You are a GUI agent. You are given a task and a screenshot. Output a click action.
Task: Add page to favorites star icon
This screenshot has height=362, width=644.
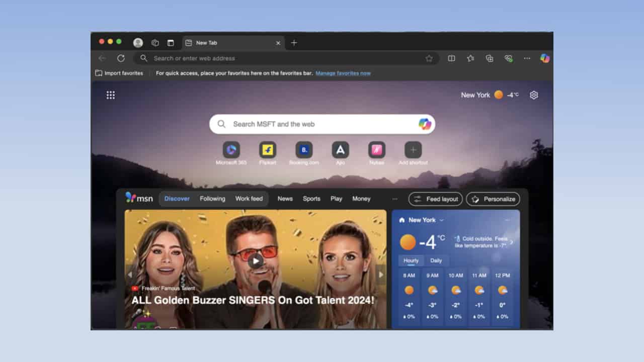pos(429,58)
